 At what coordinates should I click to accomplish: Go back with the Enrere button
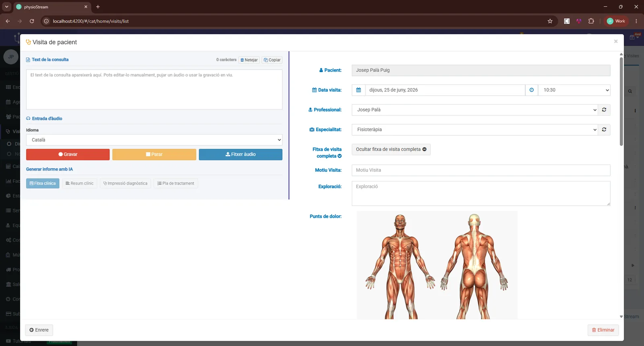point(39,330)
